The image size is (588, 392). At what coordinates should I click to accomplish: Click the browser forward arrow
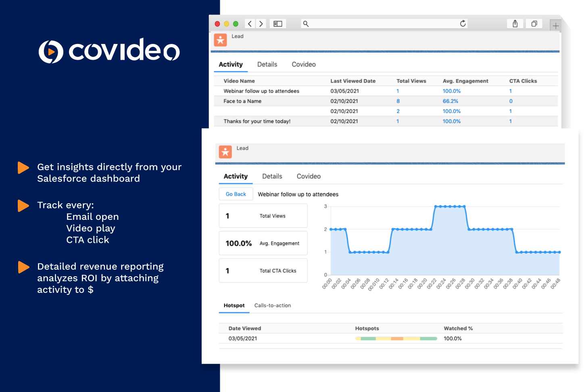pos(261,24)
